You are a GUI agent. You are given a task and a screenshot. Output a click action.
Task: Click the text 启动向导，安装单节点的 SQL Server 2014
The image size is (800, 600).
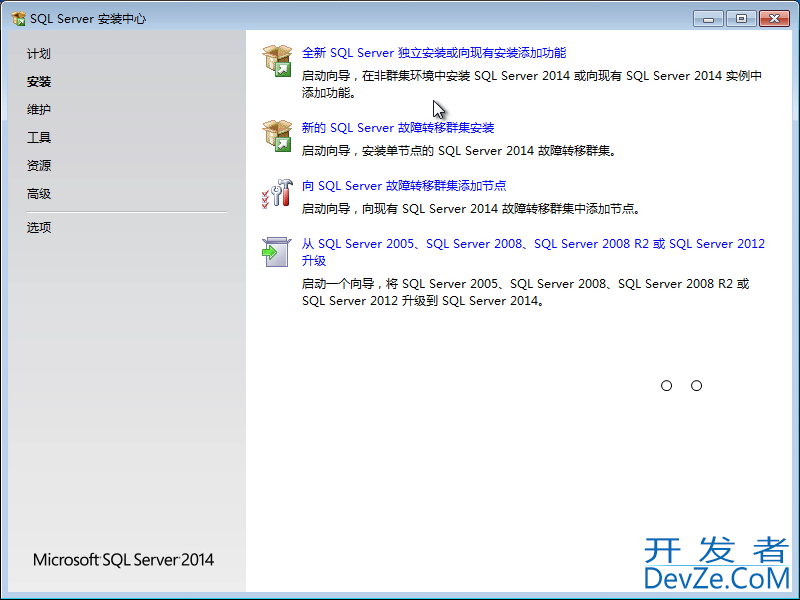point(459,151)
